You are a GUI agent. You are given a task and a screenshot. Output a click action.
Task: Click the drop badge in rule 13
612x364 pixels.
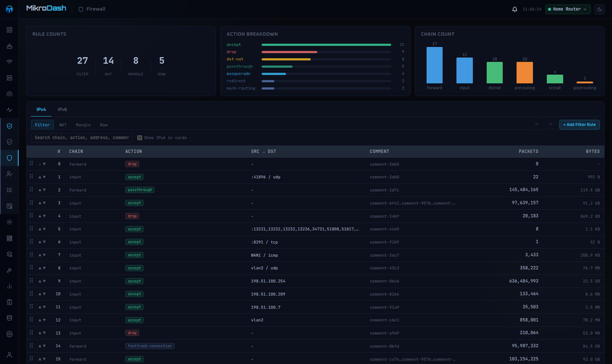tap(132, 333)
